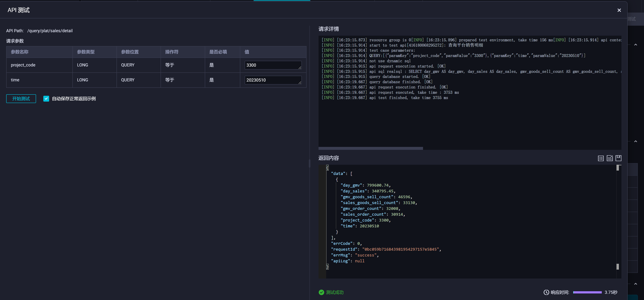
Task: Click the "data": [ JSON line
Action: pyautogui.click(x=341, y=173)
